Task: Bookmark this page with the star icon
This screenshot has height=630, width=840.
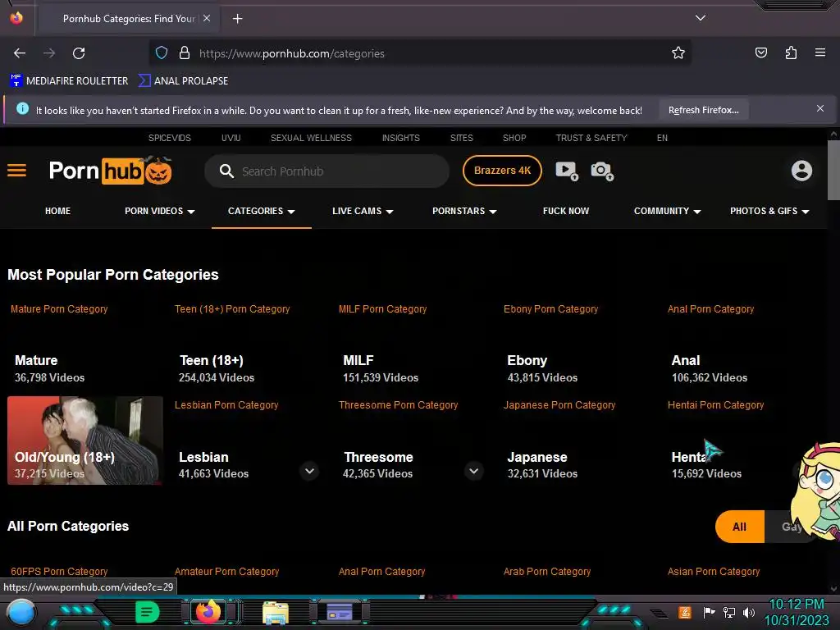Action: click(x=678, y=53)
